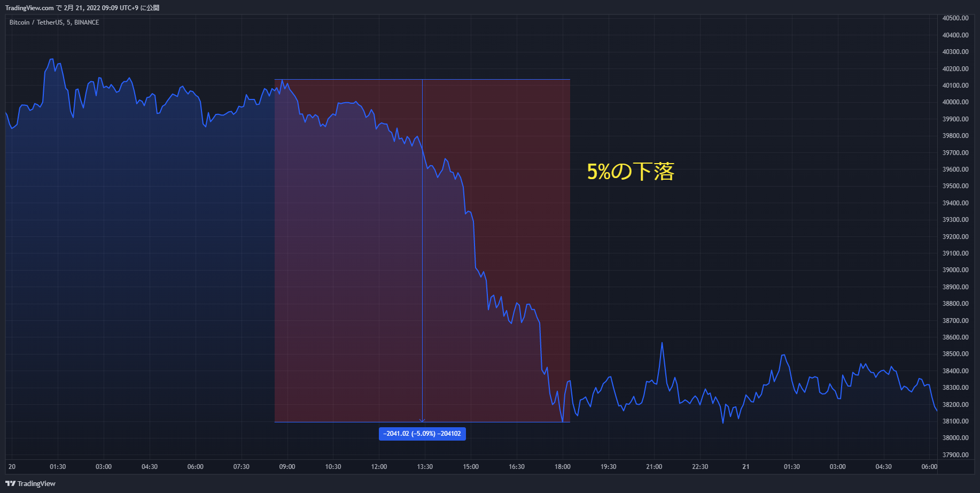The width and height of the screenshot is (980, 493).
Task: Click the vertical measurement arrow line
Action: (423, 251)
